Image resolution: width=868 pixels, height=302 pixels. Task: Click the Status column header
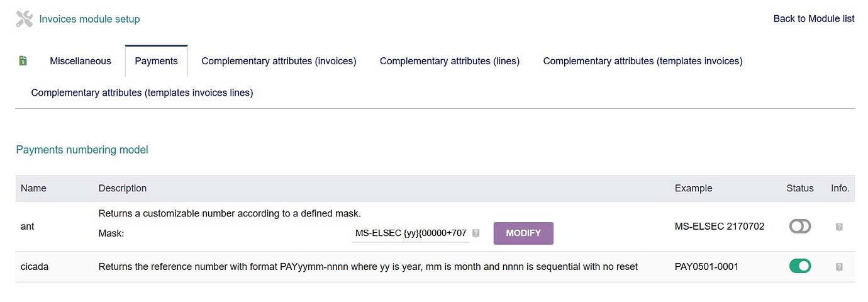coord(799,188)
